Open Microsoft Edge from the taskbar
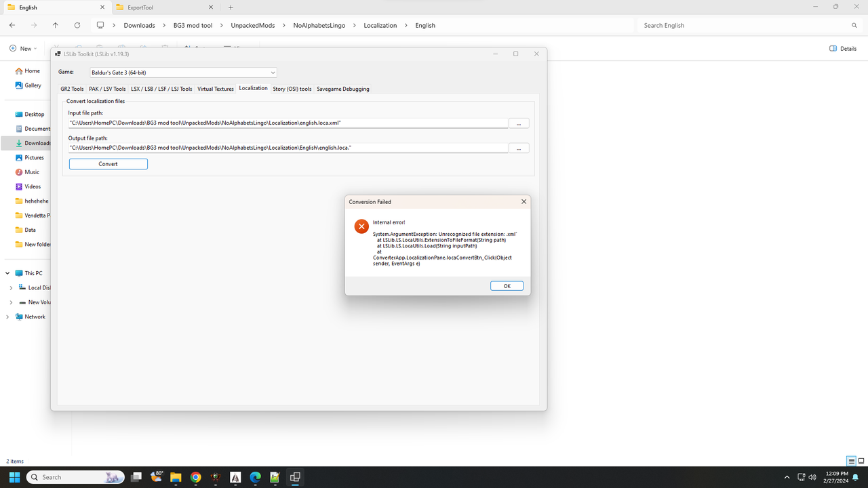The width and height of the screenshot is (868, 488). tap(255, 477)
